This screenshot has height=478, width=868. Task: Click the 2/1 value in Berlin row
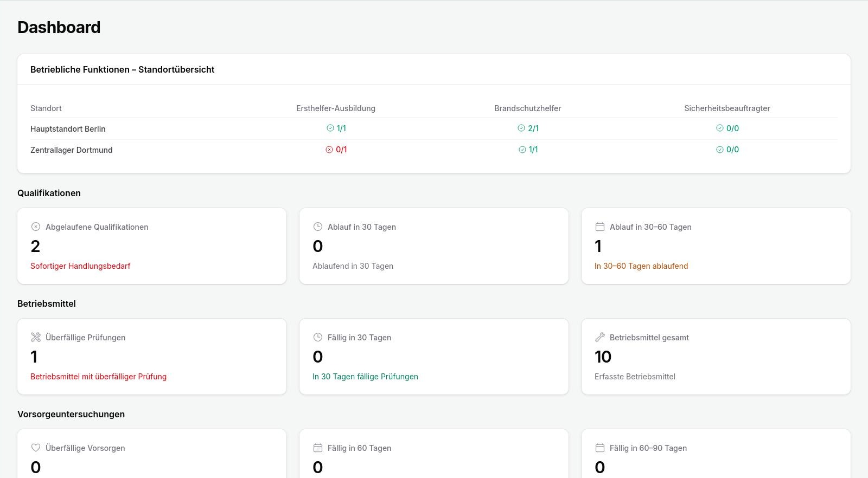click(533, 128)
